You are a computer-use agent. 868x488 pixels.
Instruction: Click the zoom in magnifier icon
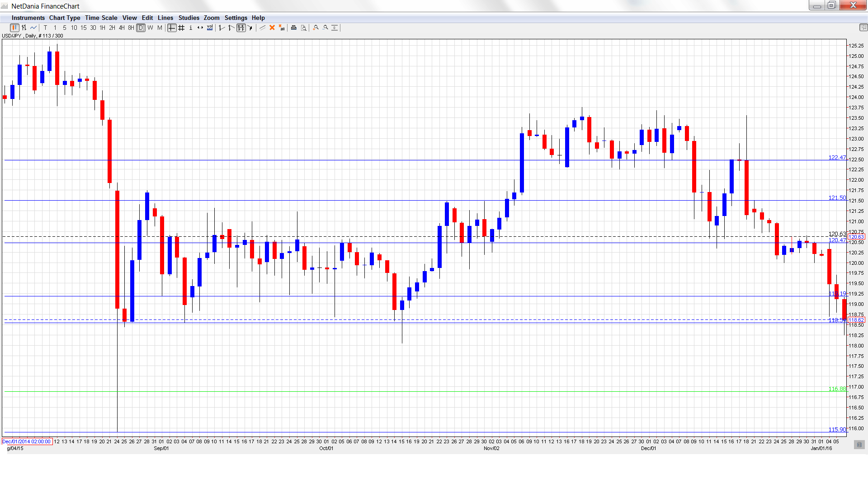pyautogui.click(x=316, y=28)
